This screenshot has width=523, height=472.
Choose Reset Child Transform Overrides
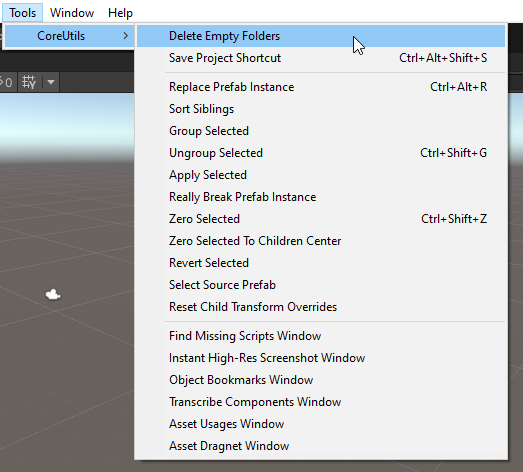coord(321,307)
